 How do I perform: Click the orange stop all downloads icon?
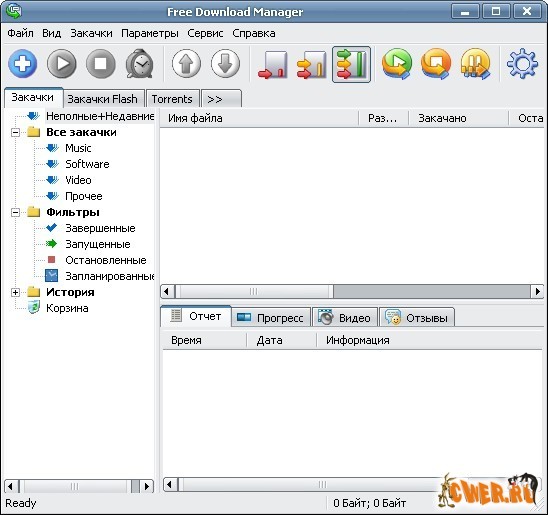coord(436,64)
